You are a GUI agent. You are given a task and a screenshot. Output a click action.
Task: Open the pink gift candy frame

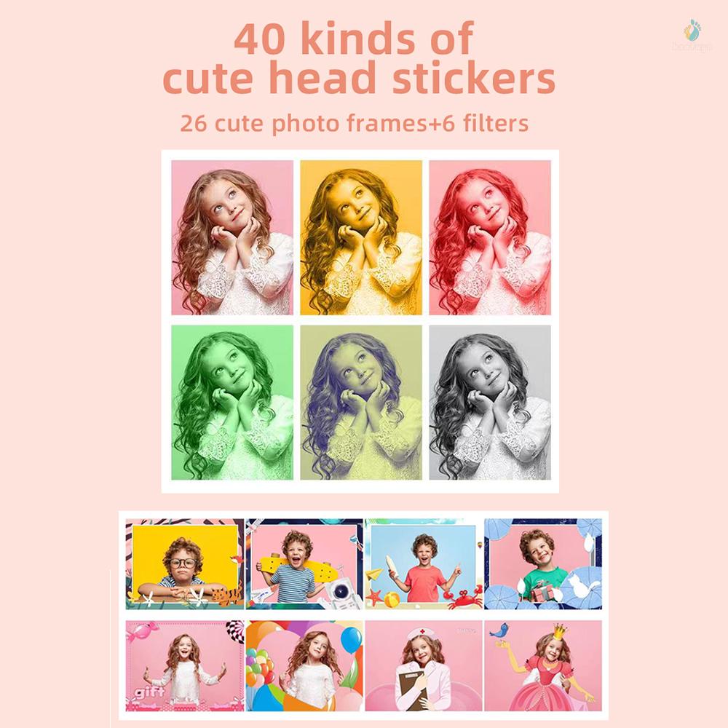tap(185, 666)
